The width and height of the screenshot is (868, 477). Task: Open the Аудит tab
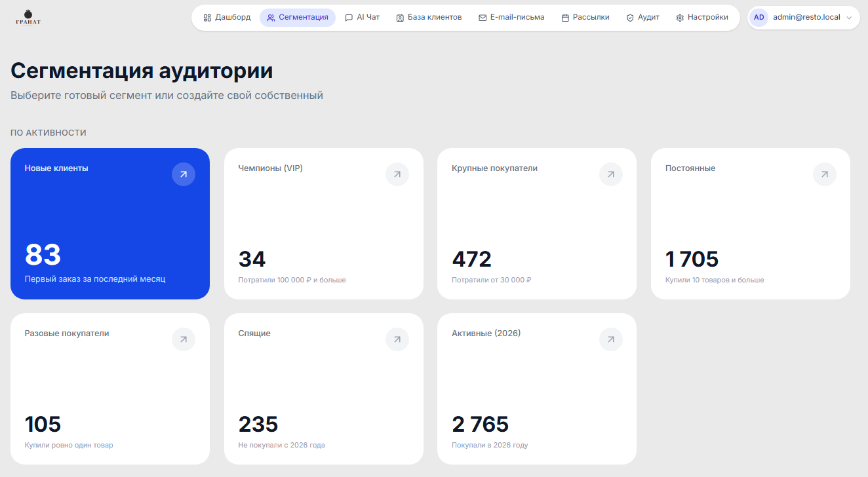coord(642,18)
